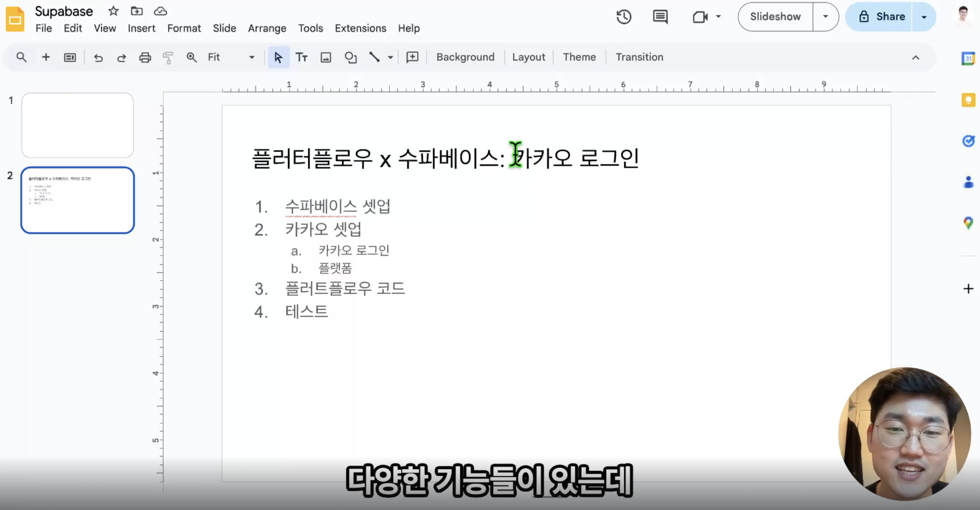Open the View menu
Viewport: 980px width, 510px height.
point(105,28)
